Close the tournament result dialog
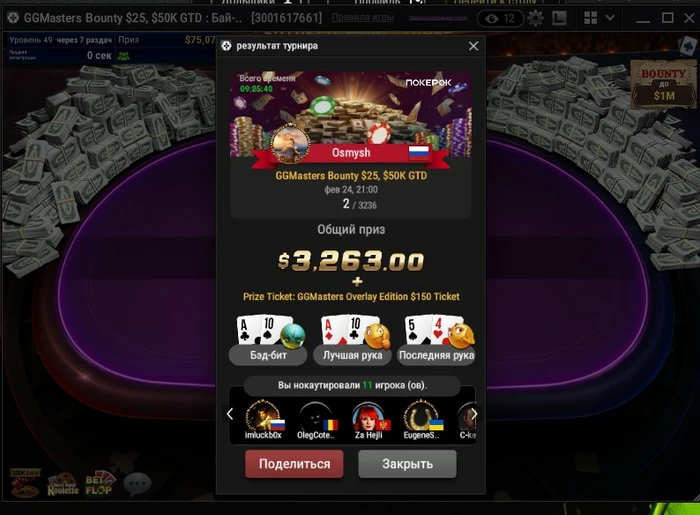The image size is (700, 515). point(474,46)
